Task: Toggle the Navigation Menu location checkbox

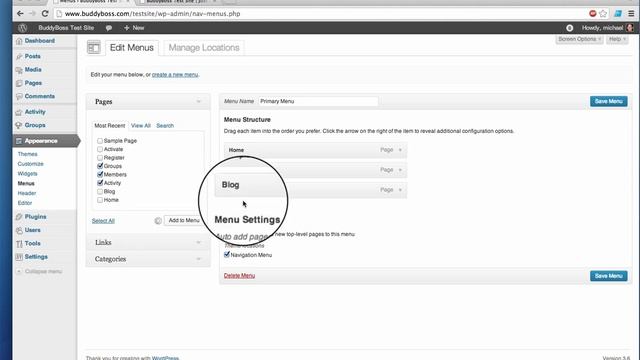Action: coord(227,255)
